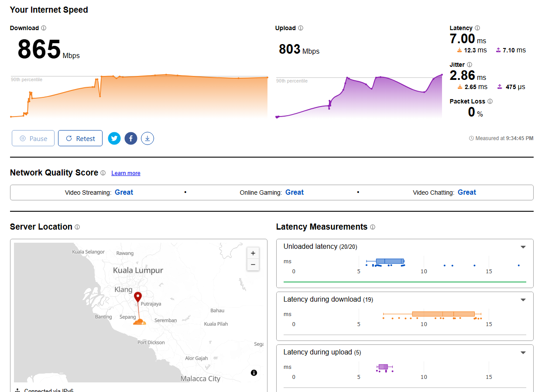The image size is (545, 392).
Task: Open the Network Quality Score info icon
Action: [x=103, y=173]
